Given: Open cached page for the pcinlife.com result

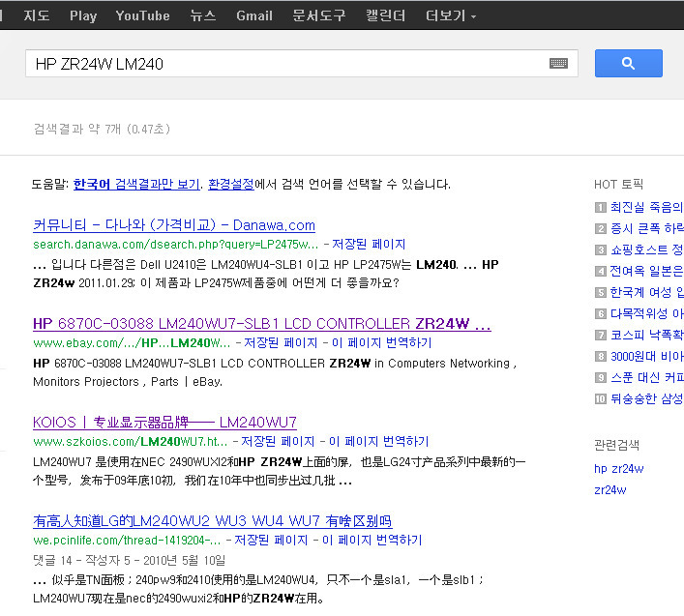Looking at the screenshot, I should [x=271, y=540].
